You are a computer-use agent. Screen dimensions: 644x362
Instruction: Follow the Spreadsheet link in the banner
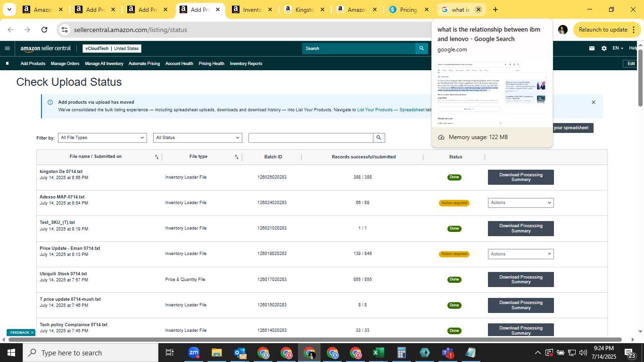[x=412, y=110]
